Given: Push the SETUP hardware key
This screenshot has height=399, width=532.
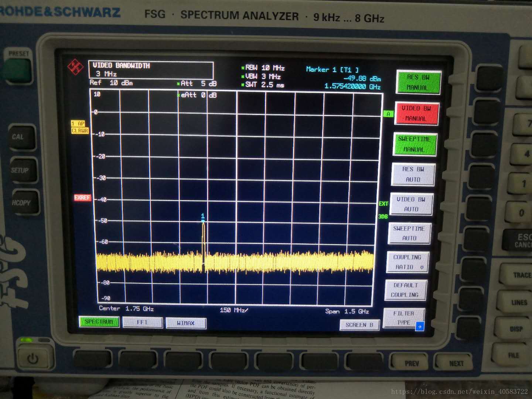Looking at the screenshot, I should [23, 170].
